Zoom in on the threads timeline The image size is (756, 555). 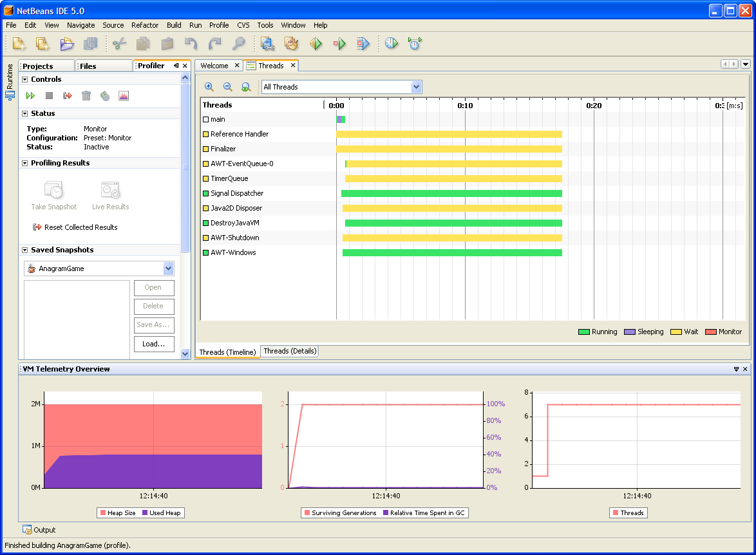(209, 87)
